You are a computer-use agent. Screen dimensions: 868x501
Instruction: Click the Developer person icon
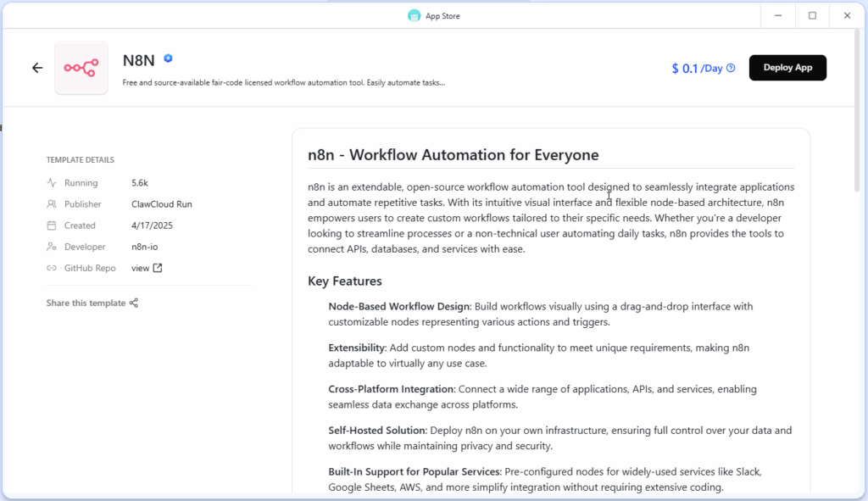point(52,247)
